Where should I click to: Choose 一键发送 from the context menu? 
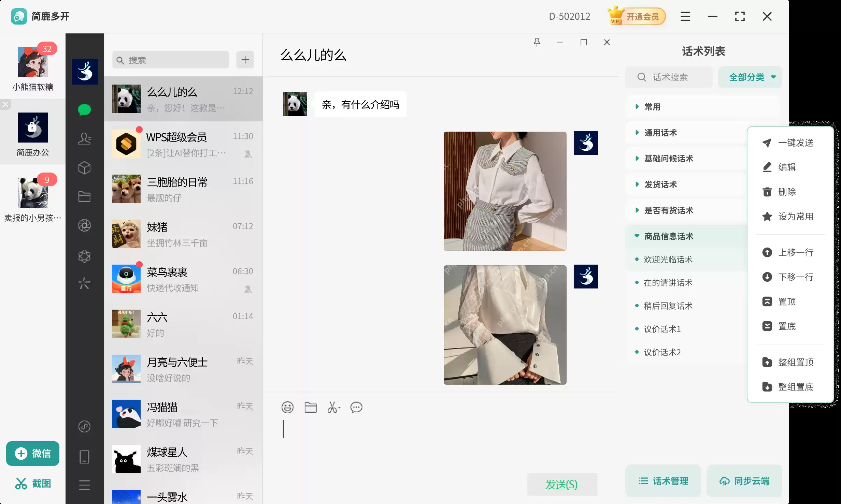pyautogui.click(x=795, y=143)
